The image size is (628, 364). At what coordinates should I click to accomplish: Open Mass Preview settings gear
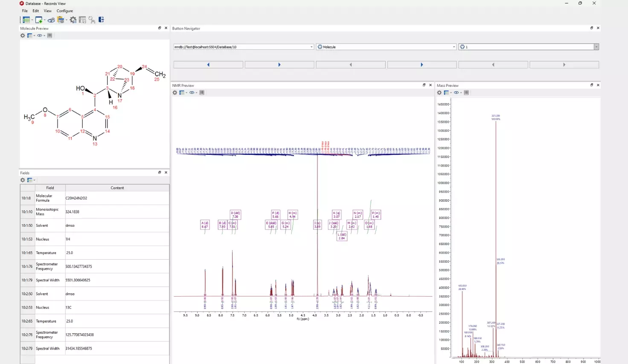coord(439,92)
